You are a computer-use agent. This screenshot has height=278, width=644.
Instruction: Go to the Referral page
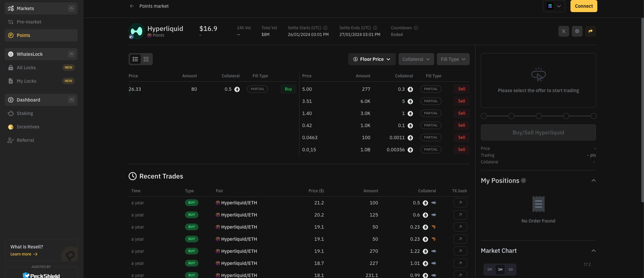coord(41,140)
